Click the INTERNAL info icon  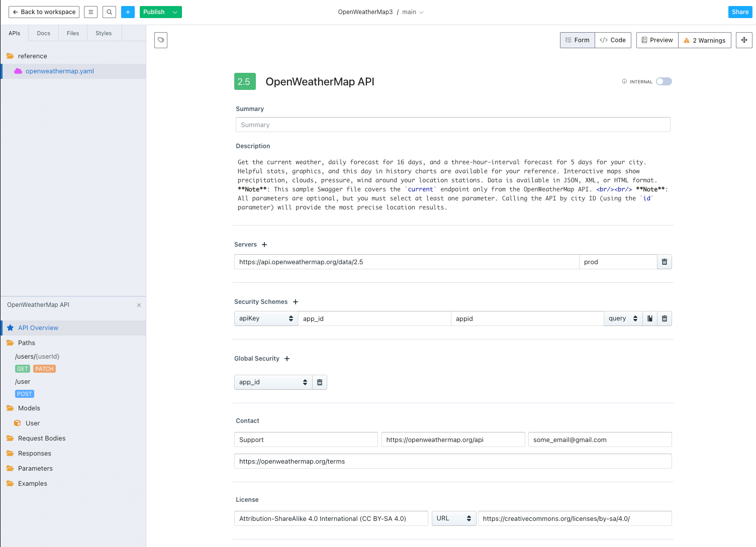pyautogui.click(x=624, y=81)
